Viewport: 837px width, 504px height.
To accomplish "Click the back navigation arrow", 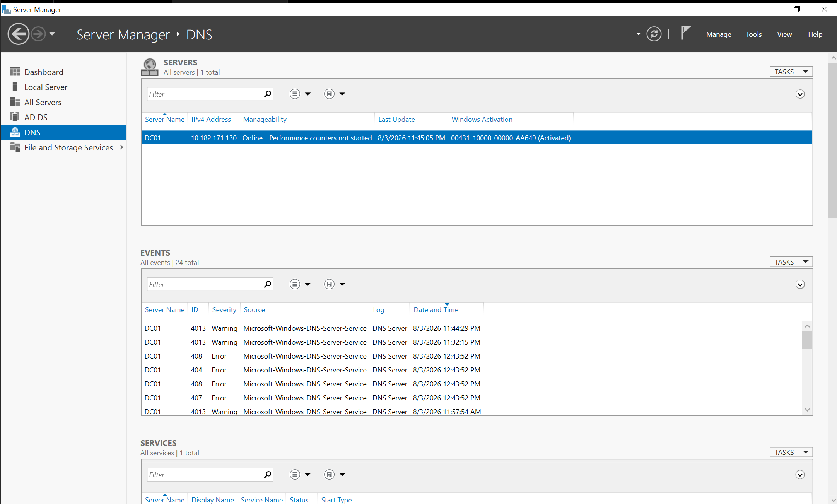I will coord(18,34).
